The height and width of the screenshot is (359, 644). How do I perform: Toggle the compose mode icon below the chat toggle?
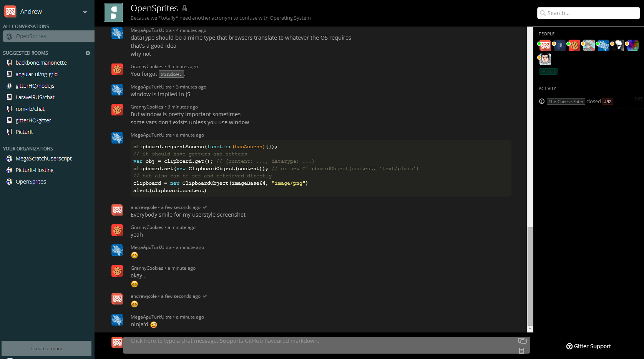522,351
